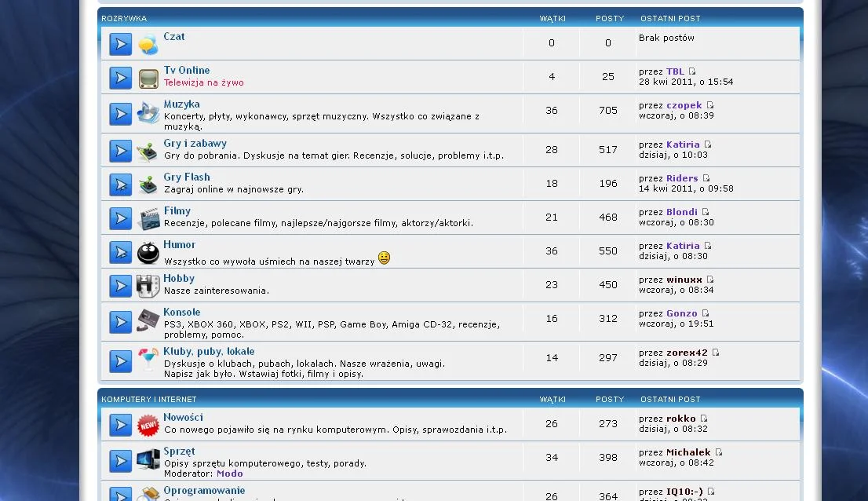Open the Gry Flash forum
The height and width of the screenshot is (501, 868).
point(187,177)
